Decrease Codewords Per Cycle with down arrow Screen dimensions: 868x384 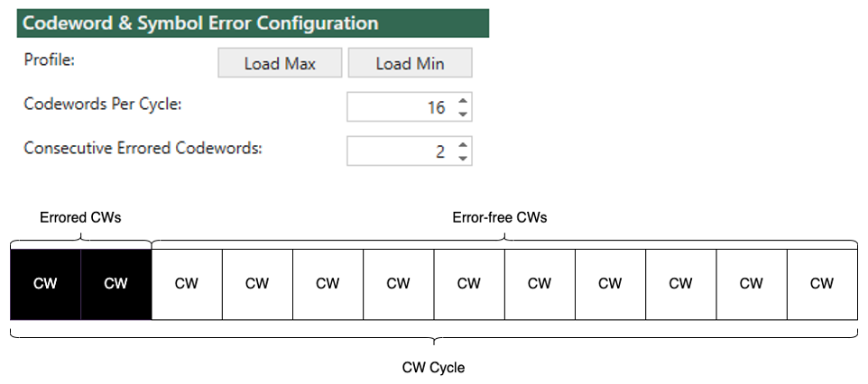point(463,114)
